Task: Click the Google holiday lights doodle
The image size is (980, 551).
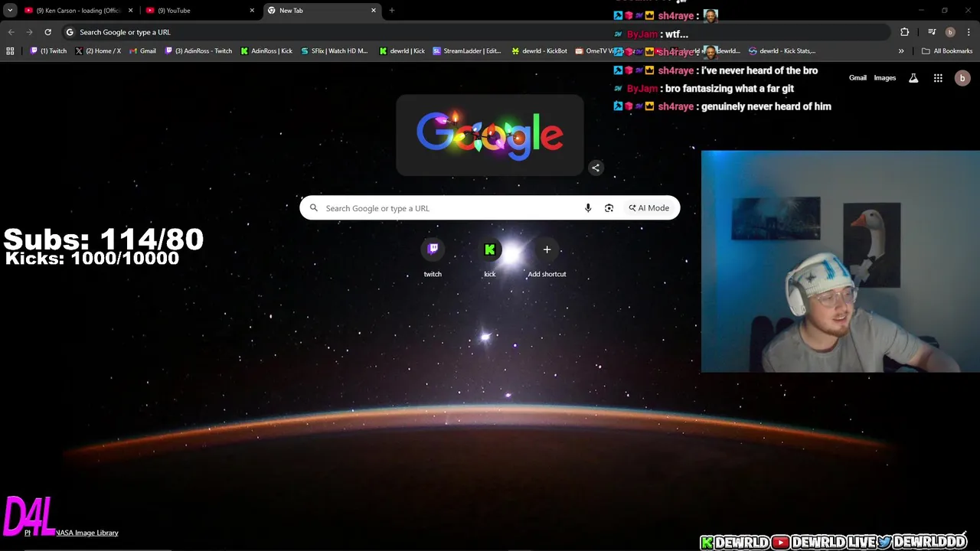Action: point(490,135)
